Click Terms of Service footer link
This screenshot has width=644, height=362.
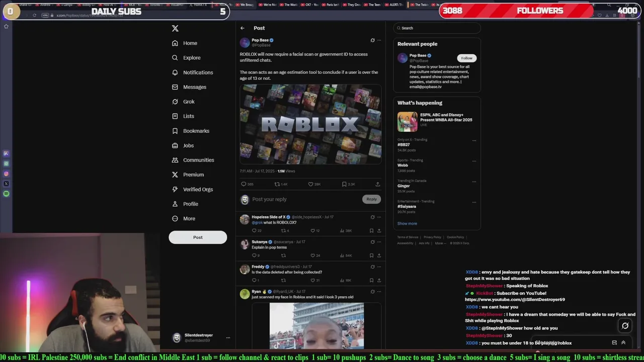coord(408,237)
